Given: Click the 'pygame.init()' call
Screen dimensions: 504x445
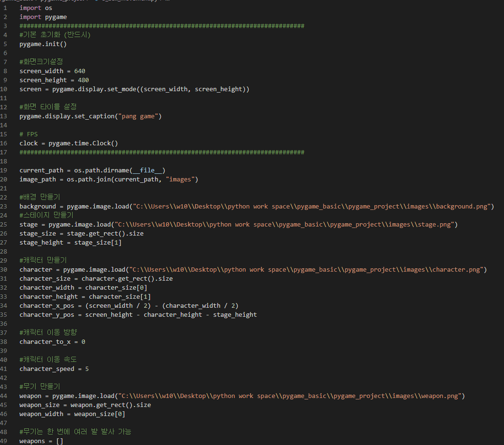Looking at the screenshot, I should point(43,44).
